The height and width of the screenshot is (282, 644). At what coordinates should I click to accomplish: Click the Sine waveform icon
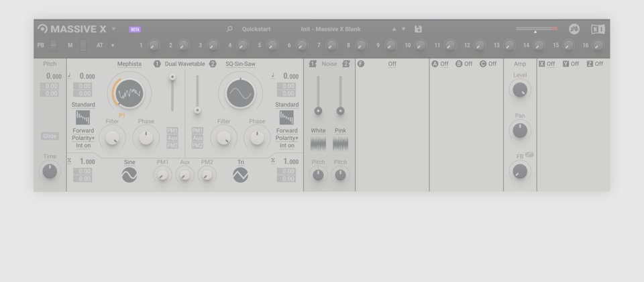click(129, 175)
